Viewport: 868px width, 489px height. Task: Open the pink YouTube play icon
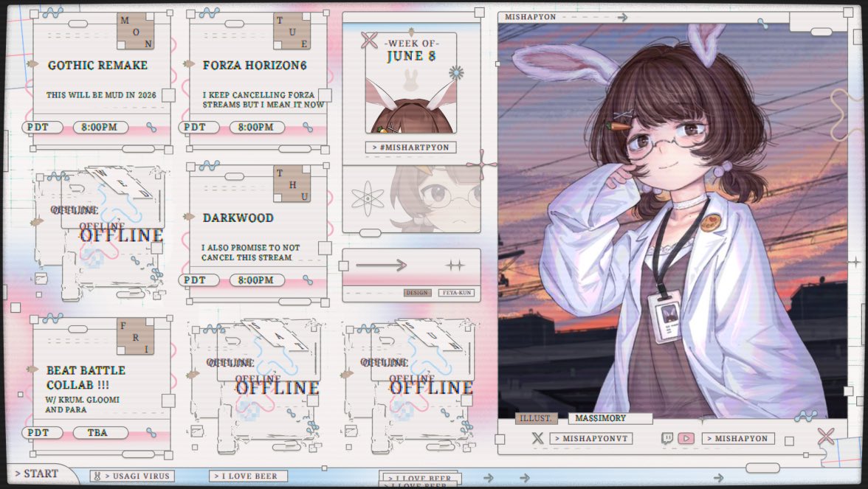click(686, 438)
